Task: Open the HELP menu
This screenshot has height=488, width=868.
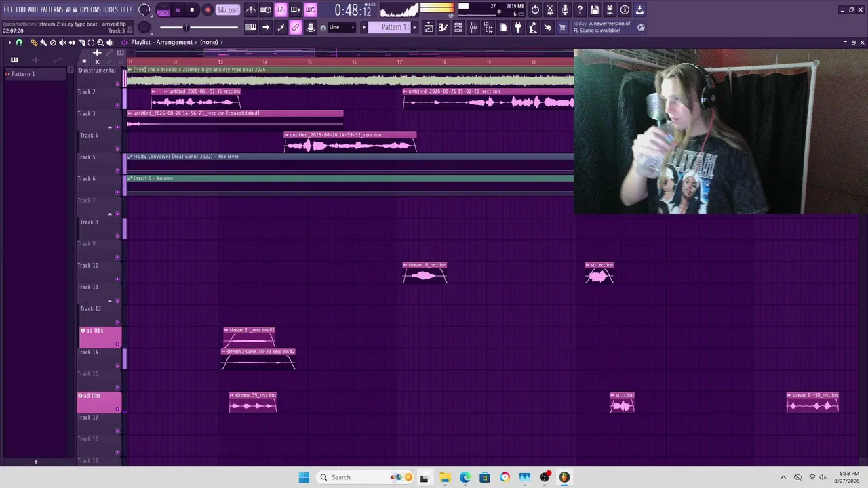Action: coord(127,9)
